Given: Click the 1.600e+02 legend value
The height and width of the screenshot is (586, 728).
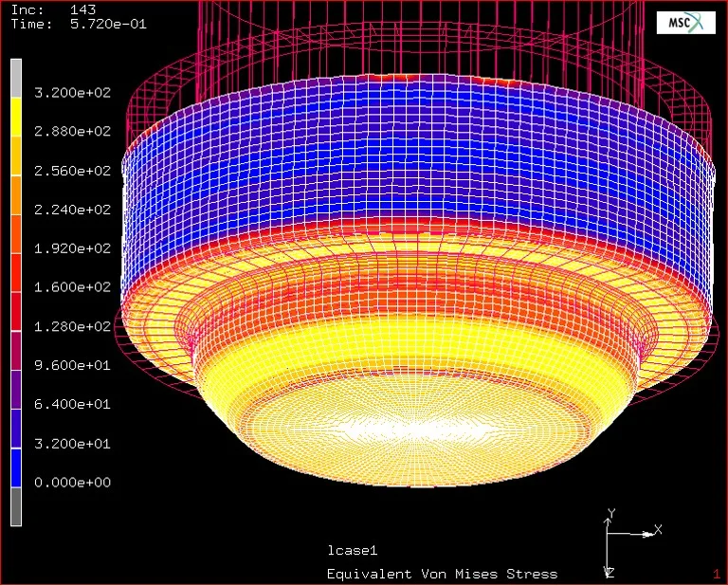Looking at the screenshot, I should coord(72,287).
